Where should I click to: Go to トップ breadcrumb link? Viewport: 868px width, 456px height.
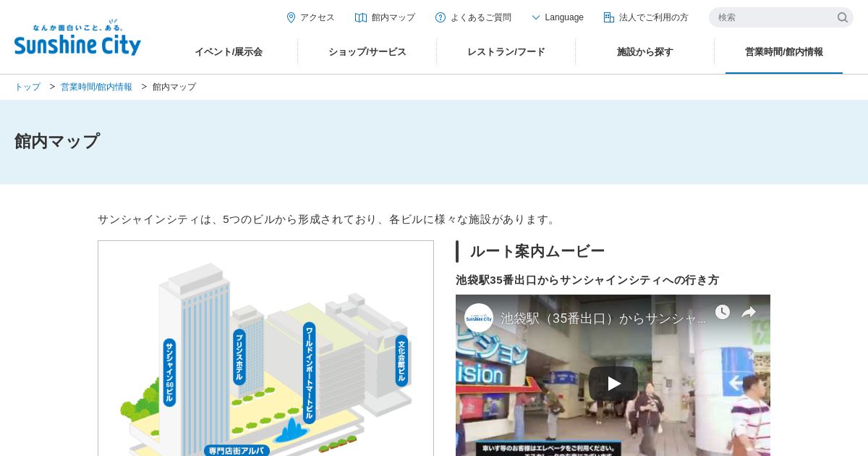click(27, 87)
